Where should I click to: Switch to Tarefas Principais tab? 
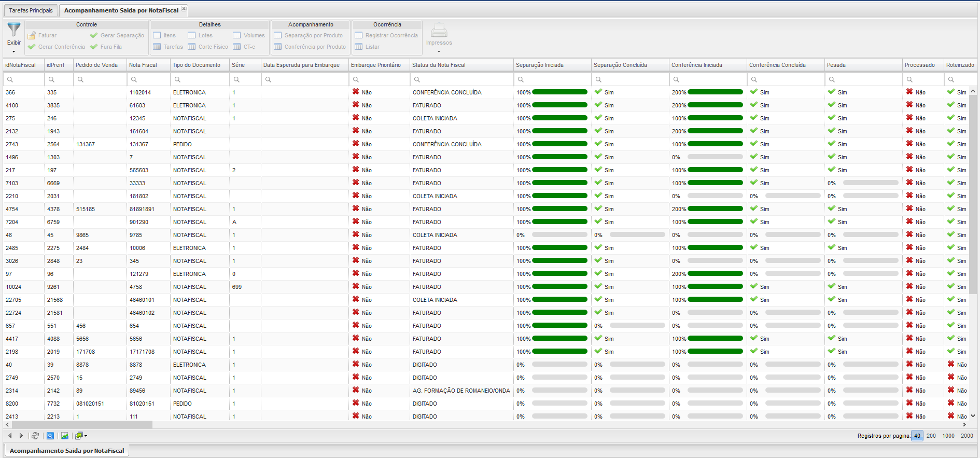31,10
